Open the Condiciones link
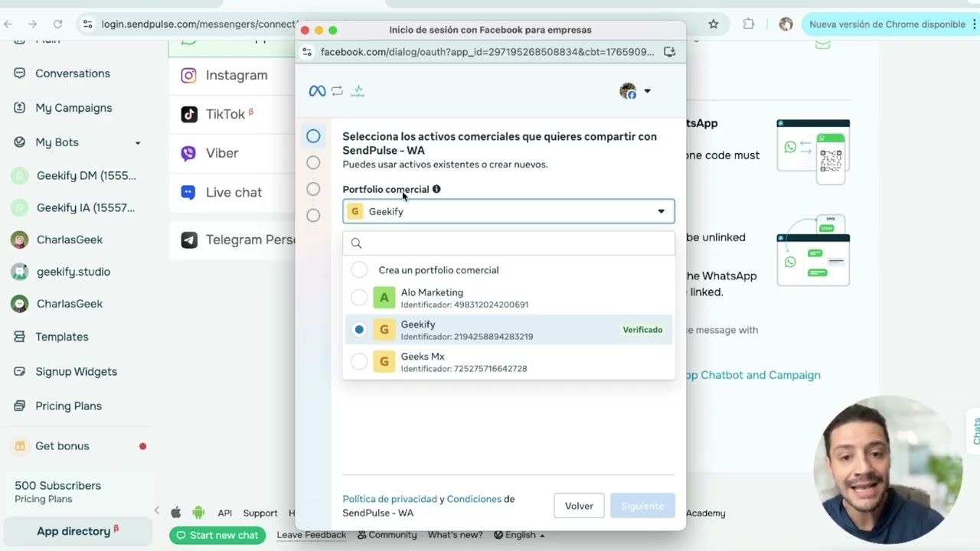The height and width of the screenshot is (551, 980). tap(474, 499)
